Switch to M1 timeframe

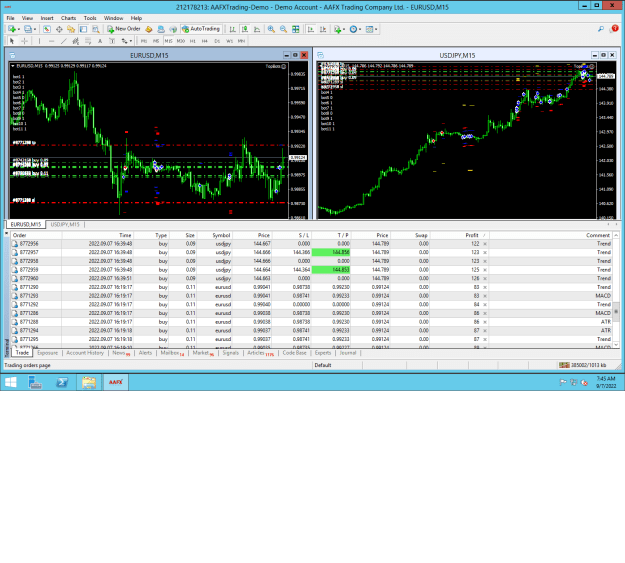tap(143, 41)
